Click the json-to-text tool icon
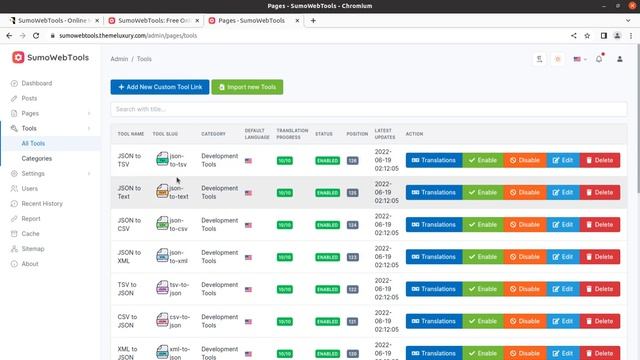Image resolution: width=640 pixels, height=360 pixels. (162, 191)
